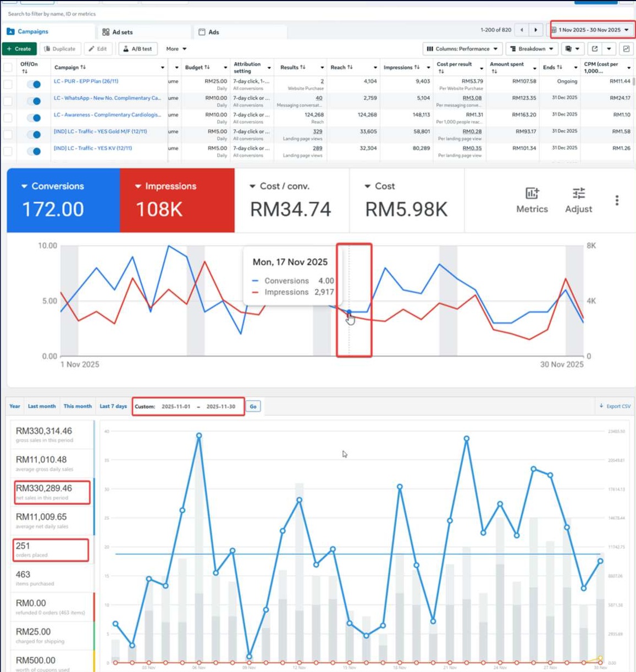Click the export share icon

594,49
